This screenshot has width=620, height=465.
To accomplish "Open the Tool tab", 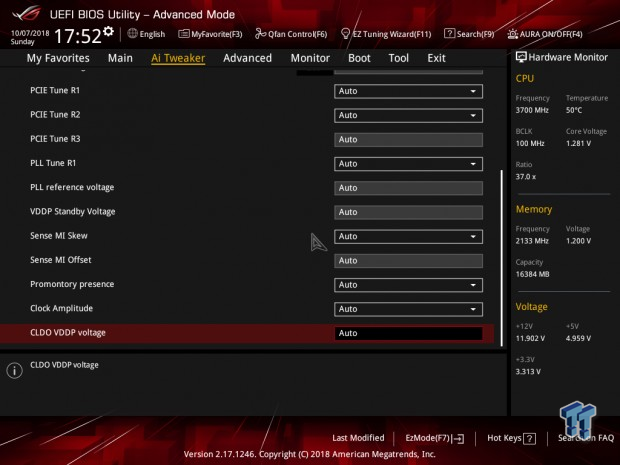I will coord(399,58).
